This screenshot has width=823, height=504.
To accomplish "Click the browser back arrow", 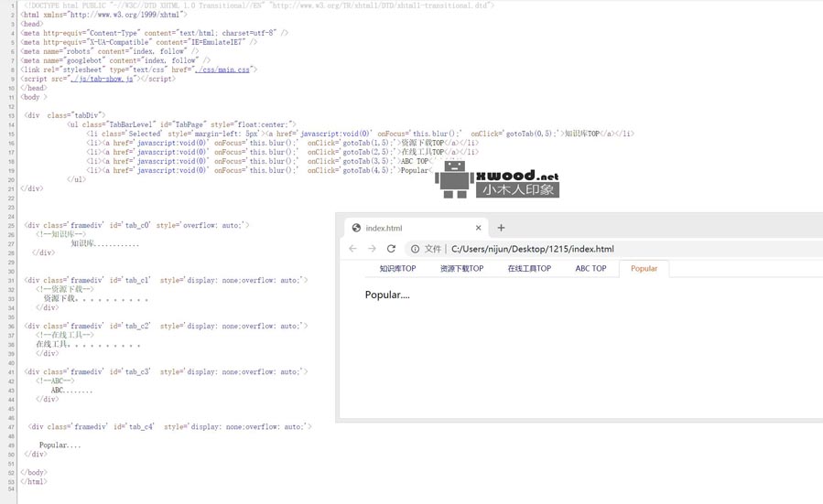I will pyautogui.click(x=352, y=249).
